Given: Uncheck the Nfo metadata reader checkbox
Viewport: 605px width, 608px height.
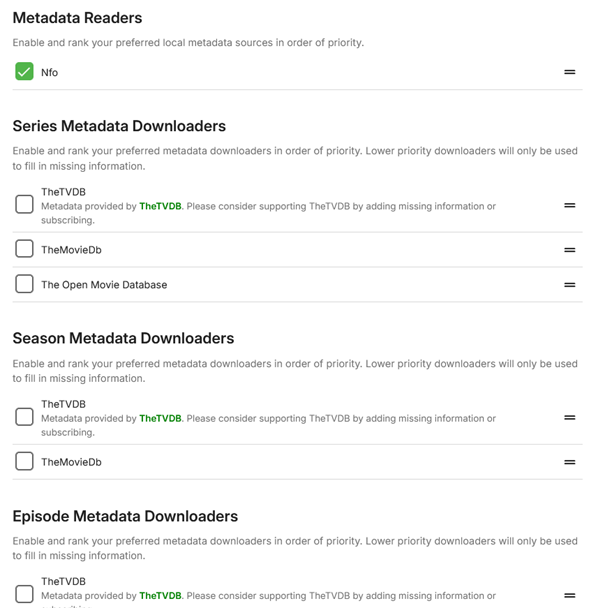Looking at the screenshot, I should 24,72.
